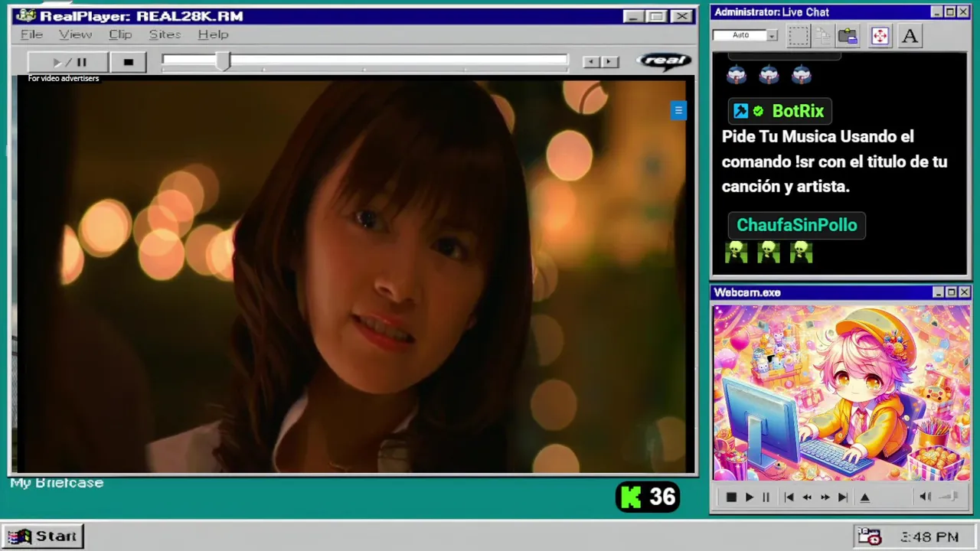Screen dimensions: 980x551
Task: Click the letter A font icon in Live Chat
Action: pos(910,36)
